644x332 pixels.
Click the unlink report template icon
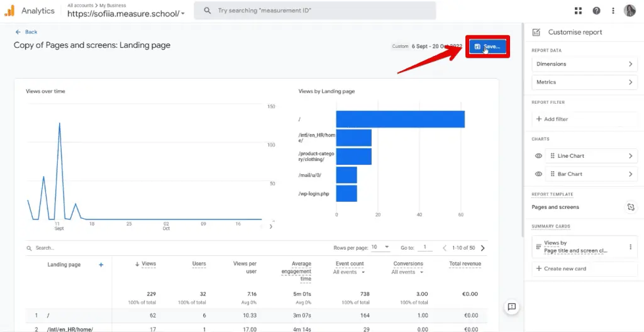[630, 207]
